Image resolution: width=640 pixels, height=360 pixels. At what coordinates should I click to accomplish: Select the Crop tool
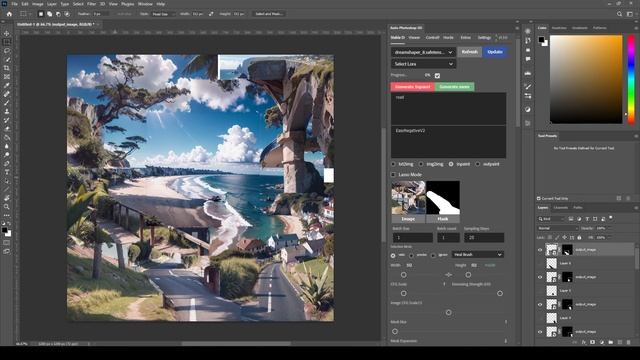pyautogui.click(x=7, y=68)
